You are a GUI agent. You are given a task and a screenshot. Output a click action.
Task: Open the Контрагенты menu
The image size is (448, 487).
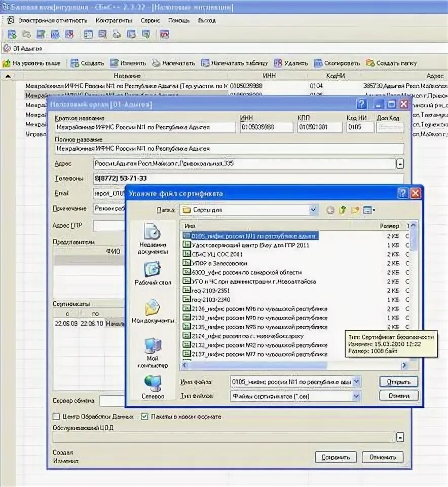[x=114, y=20]
